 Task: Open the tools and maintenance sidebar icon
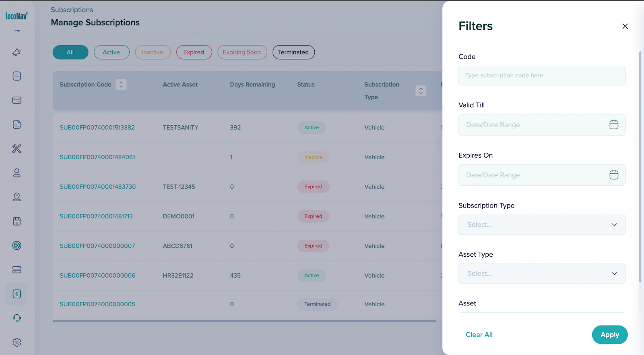click(x=17, y=149)
